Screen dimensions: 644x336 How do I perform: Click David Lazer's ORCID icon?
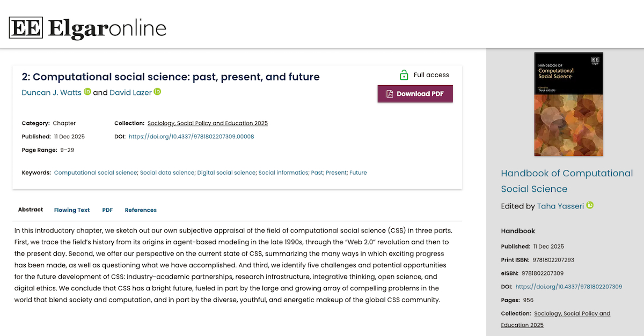(x=157, y=92)
